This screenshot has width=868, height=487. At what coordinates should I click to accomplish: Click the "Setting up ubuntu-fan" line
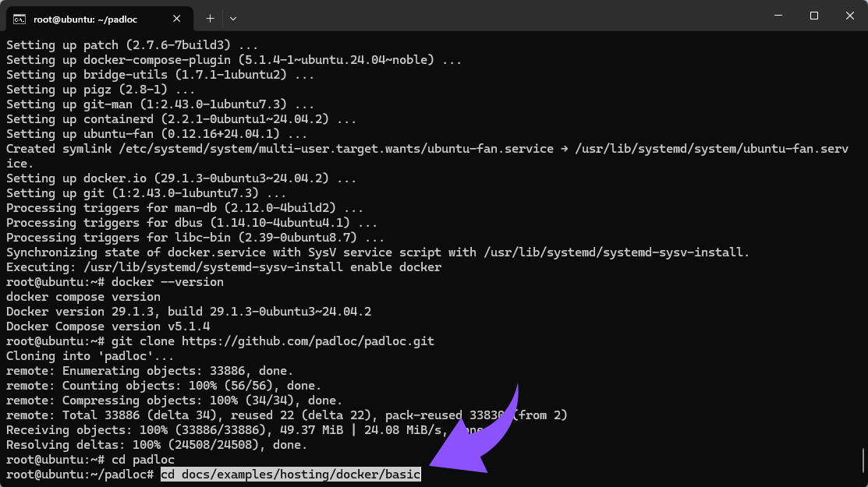tap(157, 134)
